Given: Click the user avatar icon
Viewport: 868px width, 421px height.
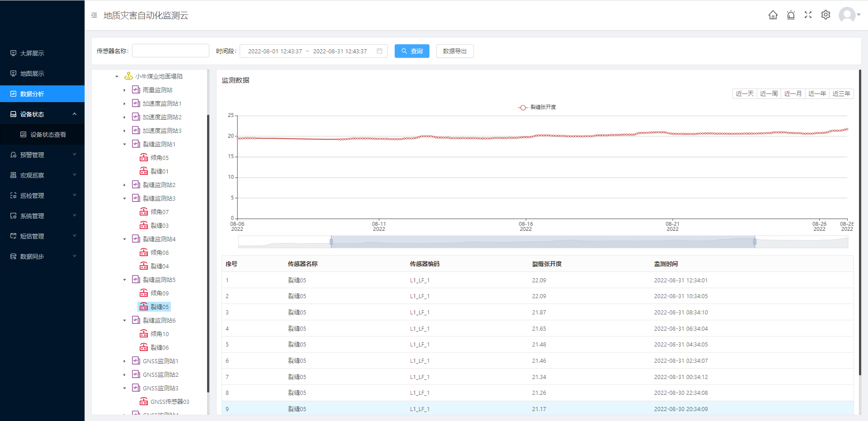Looking at the screenshot, I should (x=847, y=15).
